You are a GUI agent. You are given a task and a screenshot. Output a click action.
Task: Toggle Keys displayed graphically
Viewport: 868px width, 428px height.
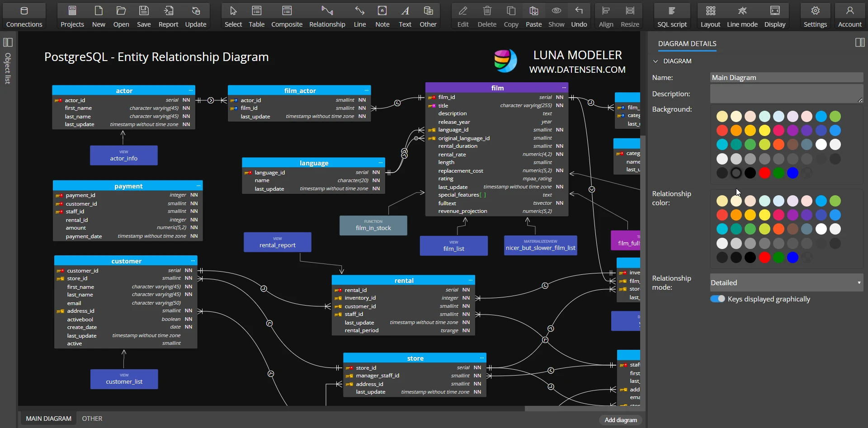pos(718,299)
